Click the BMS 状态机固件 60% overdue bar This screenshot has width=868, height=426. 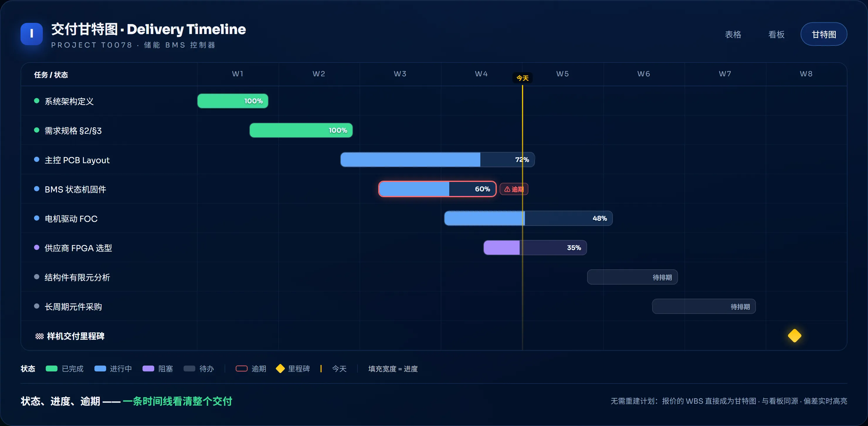[437, 189]
